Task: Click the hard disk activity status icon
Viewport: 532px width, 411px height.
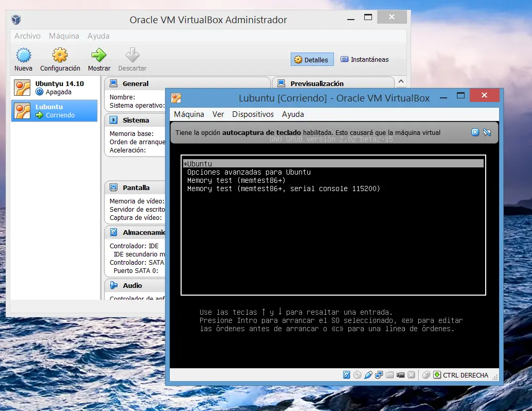Action: click(x=347, y=375)
